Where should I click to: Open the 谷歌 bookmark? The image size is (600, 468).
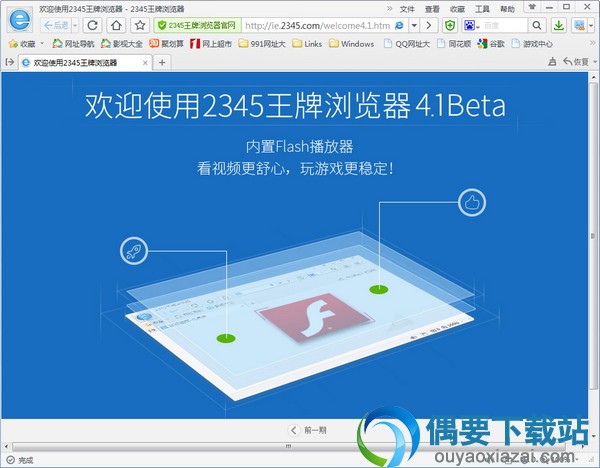click(491, 44)
